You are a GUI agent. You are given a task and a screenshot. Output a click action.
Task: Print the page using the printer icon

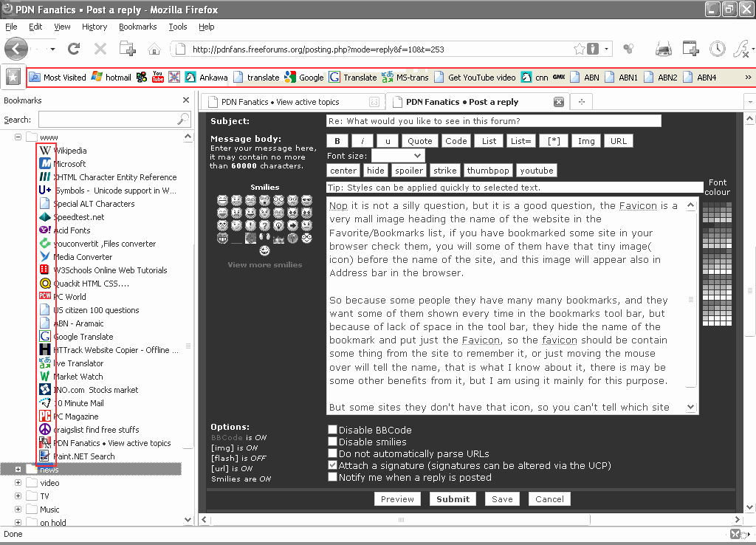[x=664, y=49]
